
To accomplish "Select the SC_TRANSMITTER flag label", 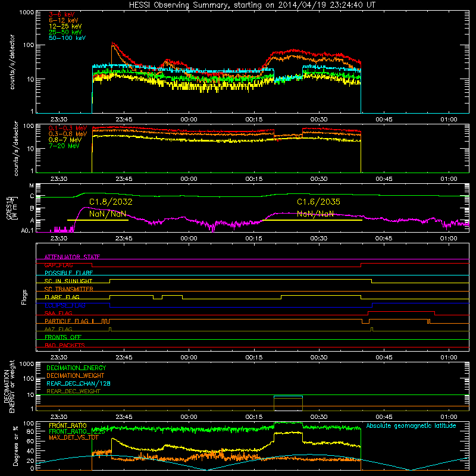I will 69,289.
